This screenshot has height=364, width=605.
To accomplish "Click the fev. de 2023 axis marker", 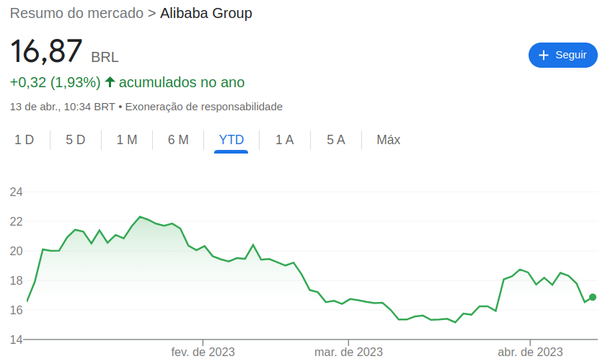I will pyautogui.click(x=203, y=352).
